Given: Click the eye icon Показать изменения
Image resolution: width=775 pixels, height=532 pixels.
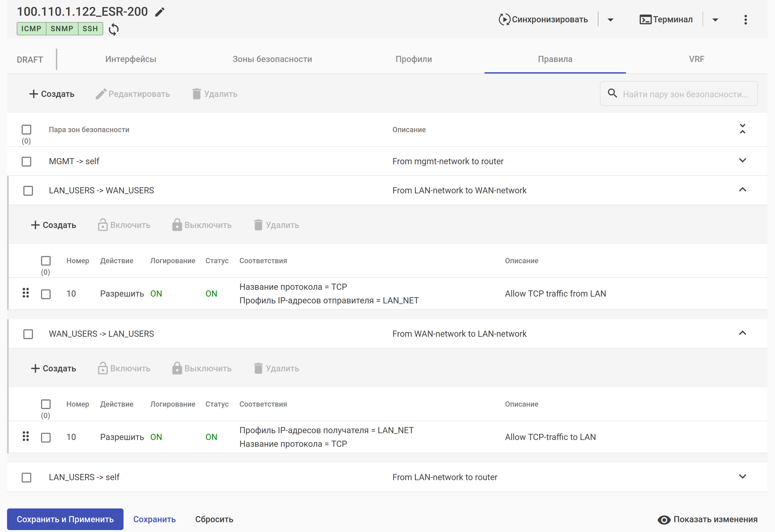Looking at the screenshot, I should [x=664, y=520].
